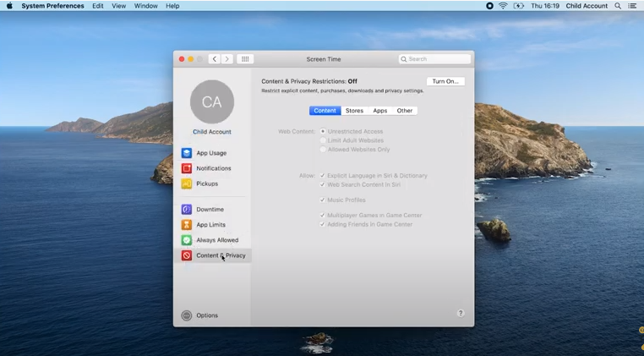Open the Edit menu

coord(98,6)
